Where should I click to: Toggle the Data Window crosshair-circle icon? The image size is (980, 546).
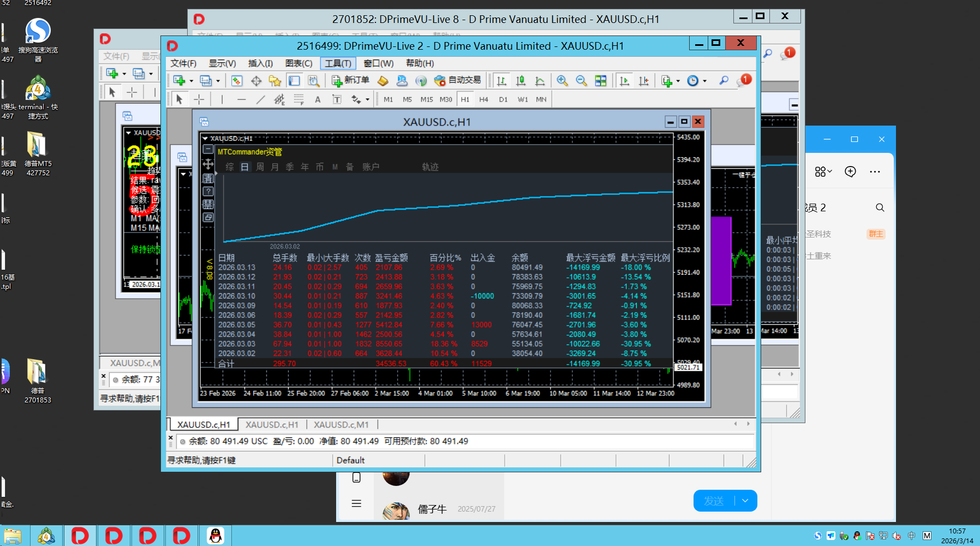(256, 81)
